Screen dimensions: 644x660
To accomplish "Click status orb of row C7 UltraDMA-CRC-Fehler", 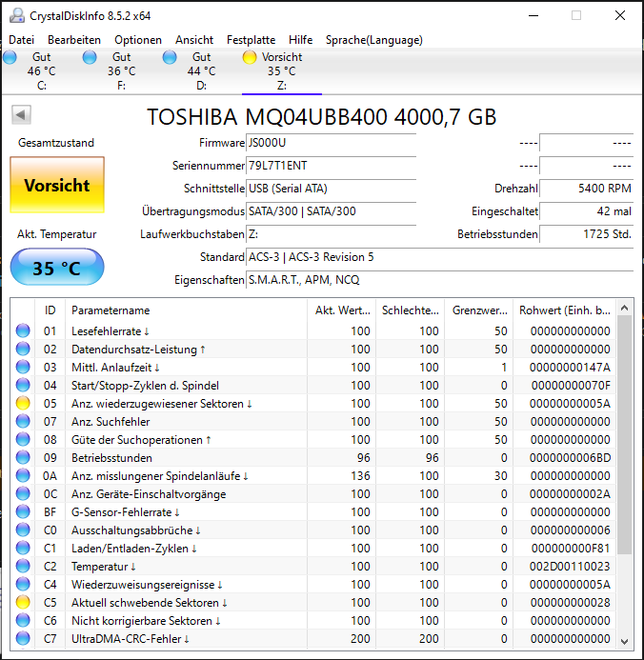I will point(23,638).
